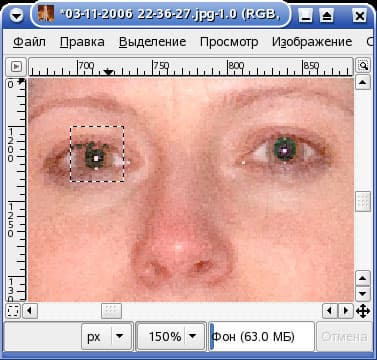Click the horizontal scrollbar right arrow

click(x=346, y=311)
